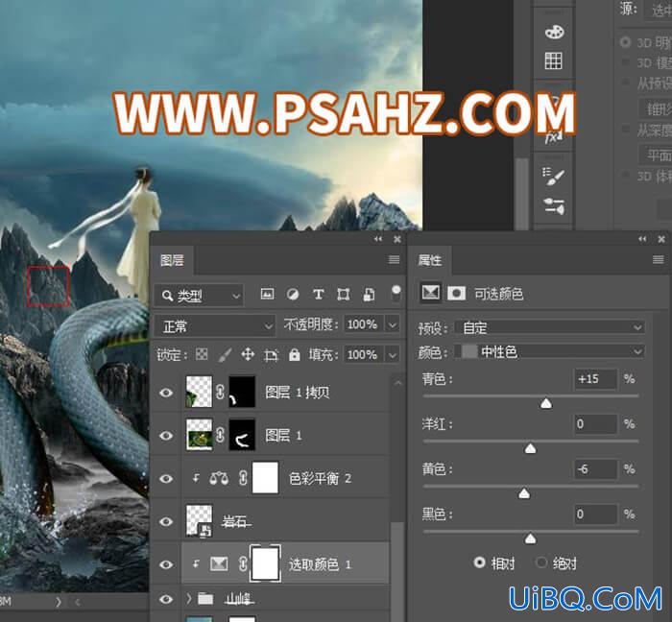Screen dimensions: 672x622
Task: Select the 选取颜色 1 mask thumbnail
Action: tap(265, 563)
